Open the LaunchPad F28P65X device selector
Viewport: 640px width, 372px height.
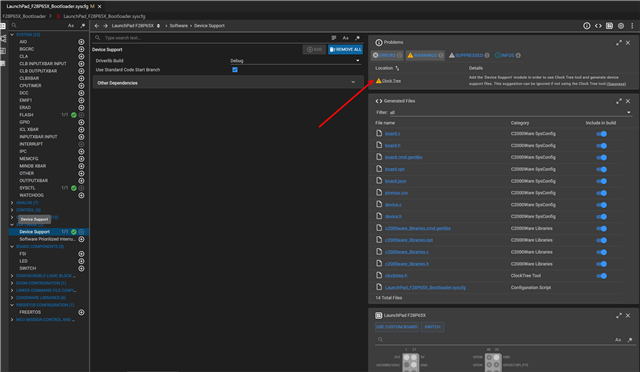[x=136, y=26]
